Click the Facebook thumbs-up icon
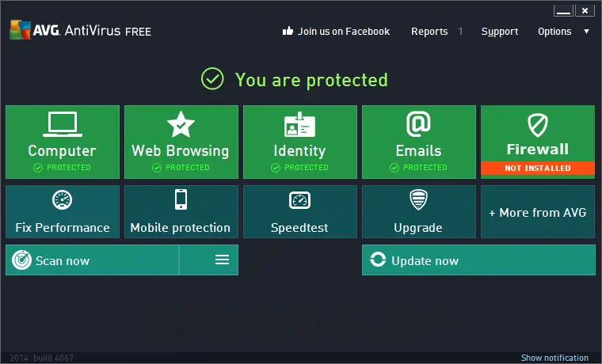The image size is (602, 364). (x=288, y=31)
